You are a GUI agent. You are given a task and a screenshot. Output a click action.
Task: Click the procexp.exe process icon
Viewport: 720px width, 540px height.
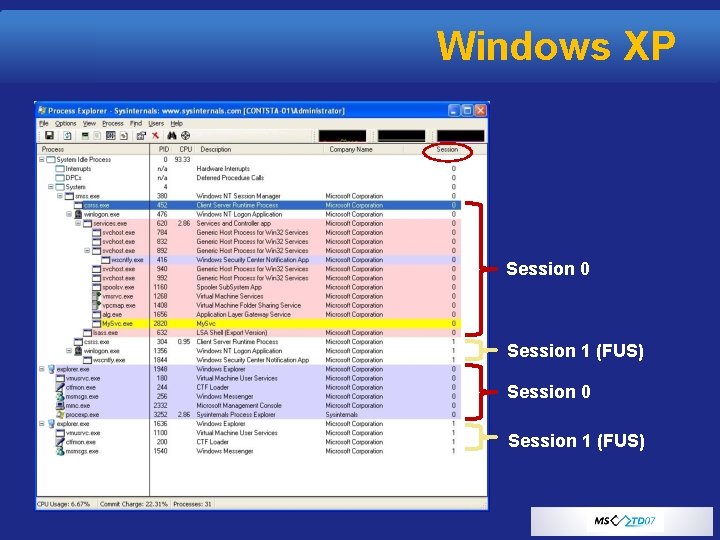pyautogui.click(x=60, y=415)
